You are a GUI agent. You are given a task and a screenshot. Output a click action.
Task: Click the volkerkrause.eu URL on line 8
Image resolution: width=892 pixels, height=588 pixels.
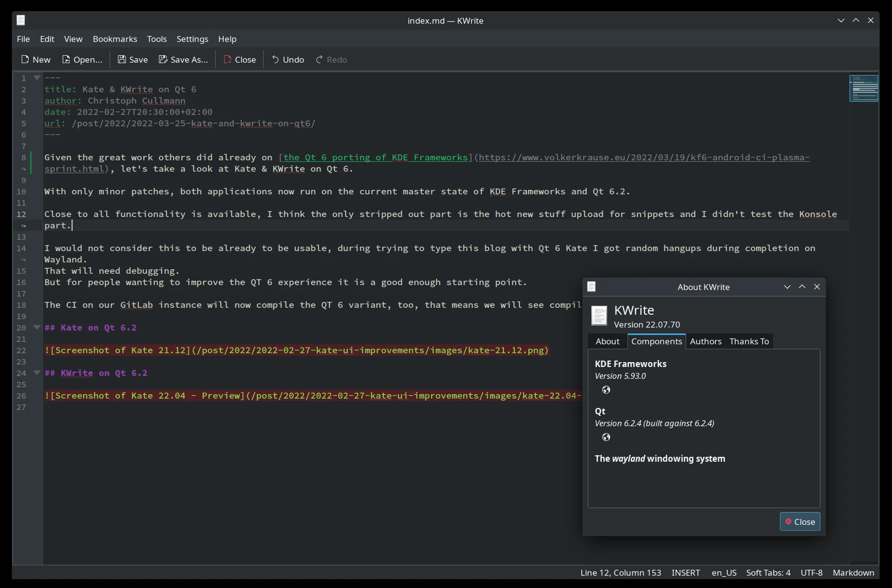[x=644, y=157]
